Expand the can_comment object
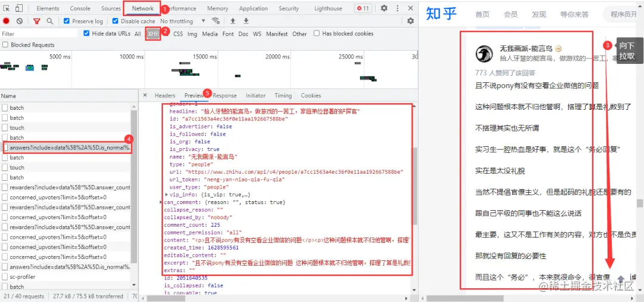 point(161,202)
